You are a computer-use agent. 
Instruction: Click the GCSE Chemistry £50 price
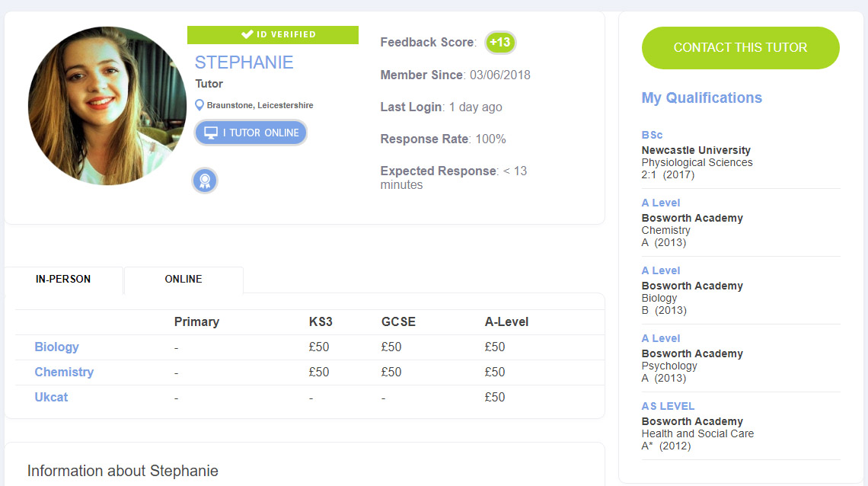click(391, 372)
